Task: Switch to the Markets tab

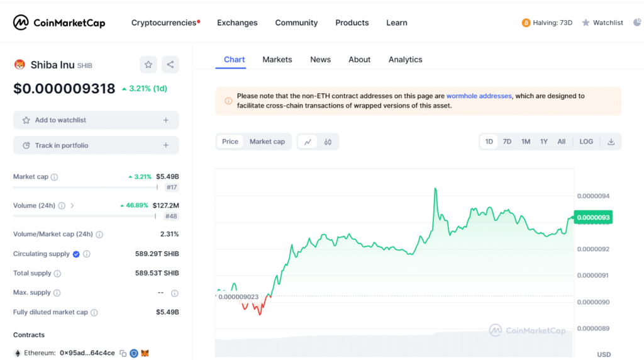Action: pyautogui.click(x=277, y=60)
